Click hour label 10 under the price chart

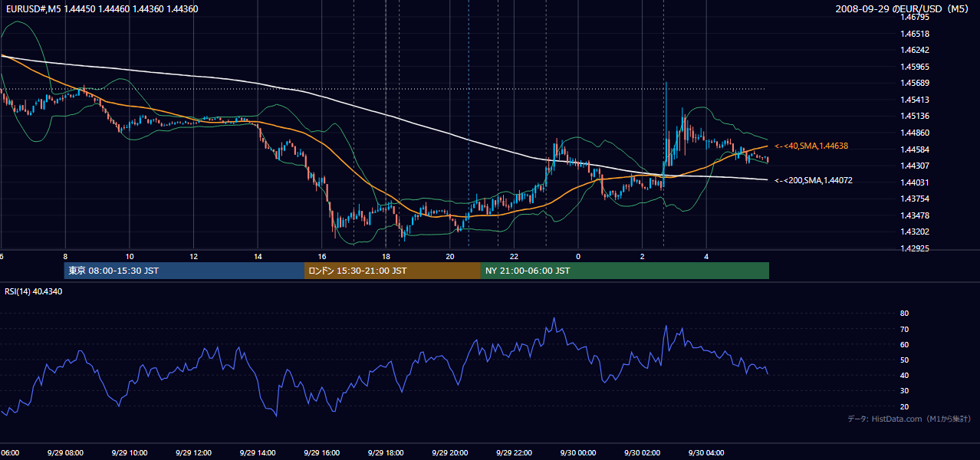[x=130, y=256]
